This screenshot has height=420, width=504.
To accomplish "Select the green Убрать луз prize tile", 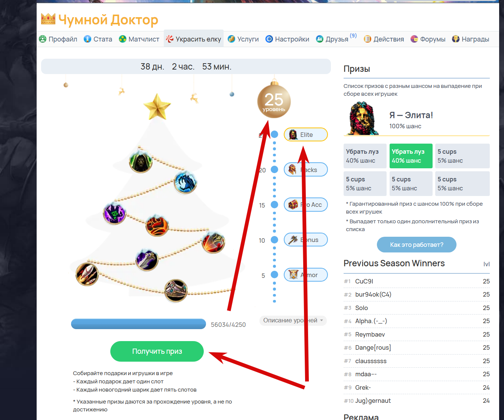I will click(411, 156).
